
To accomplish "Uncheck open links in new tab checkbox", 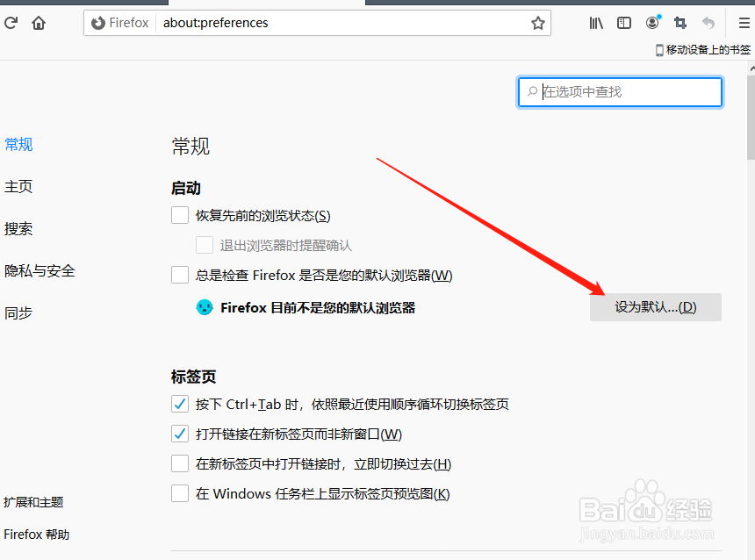I will [x=180, y=434].
